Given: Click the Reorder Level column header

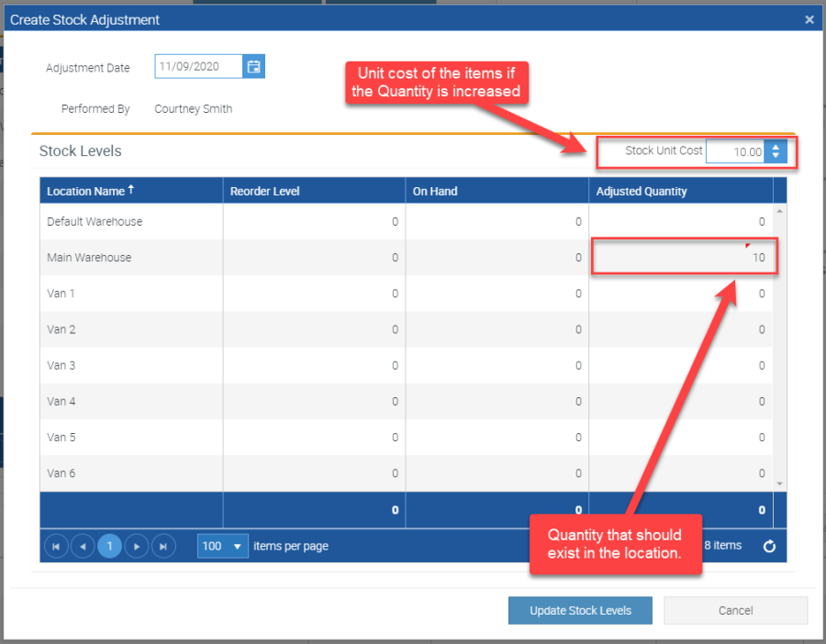Looking at the screenshot, I should 314,191.
